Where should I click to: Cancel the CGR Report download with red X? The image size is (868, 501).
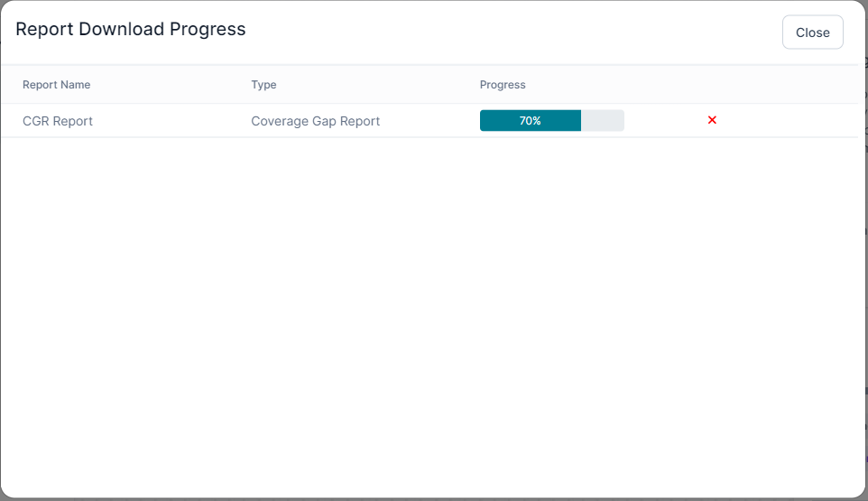tap(712, 120)
